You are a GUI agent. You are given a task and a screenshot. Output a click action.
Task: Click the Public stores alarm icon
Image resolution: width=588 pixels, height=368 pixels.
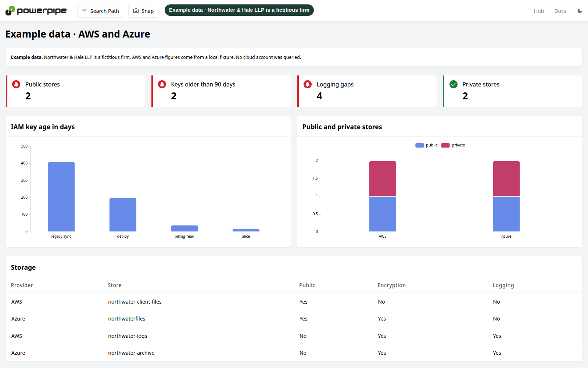click(16, 84)
